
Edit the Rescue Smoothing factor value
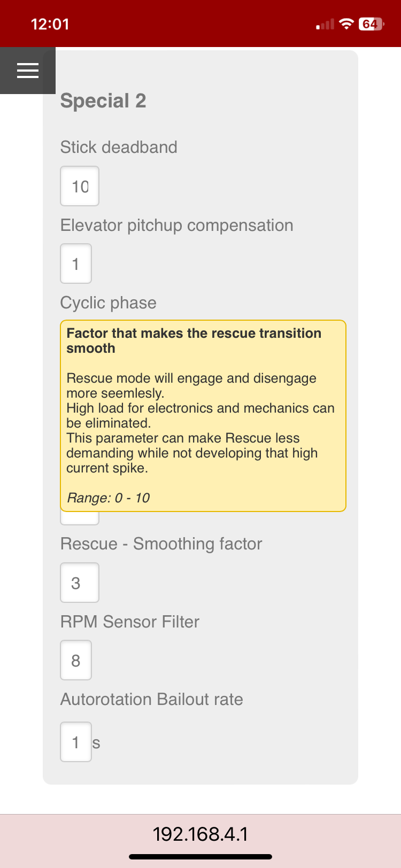click(x=80, y=583)
